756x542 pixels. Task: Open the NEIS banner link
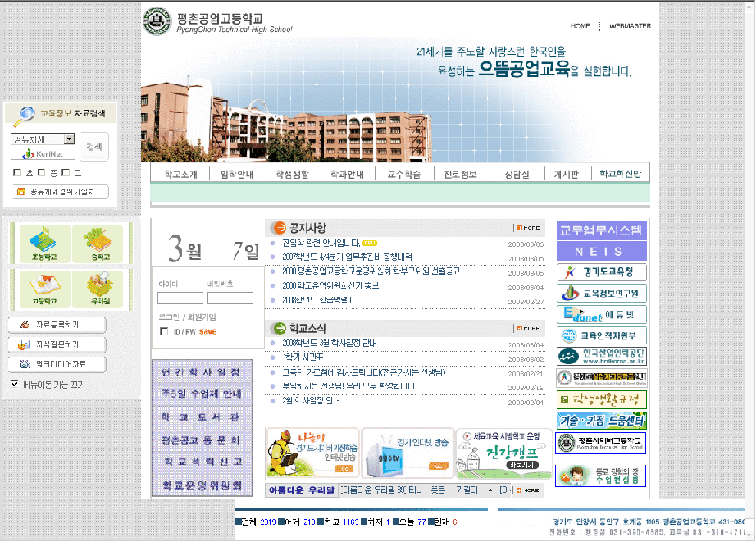[602, 251]
